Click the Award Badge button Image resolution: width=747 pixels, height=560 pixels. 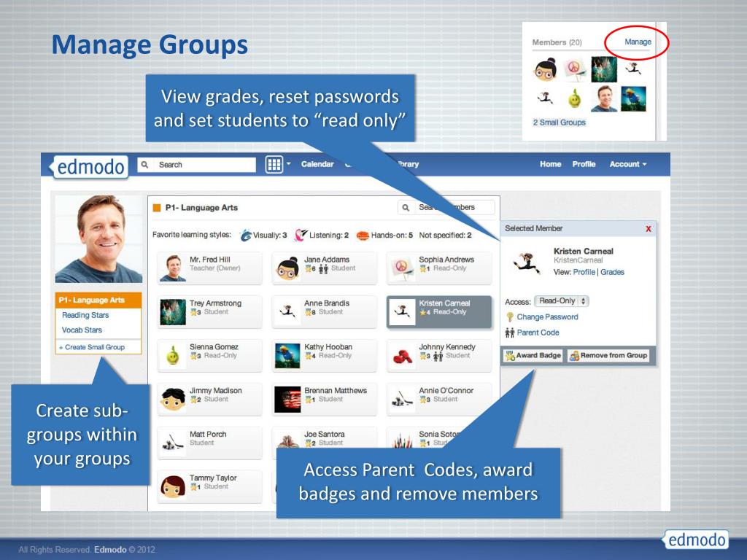533,355
